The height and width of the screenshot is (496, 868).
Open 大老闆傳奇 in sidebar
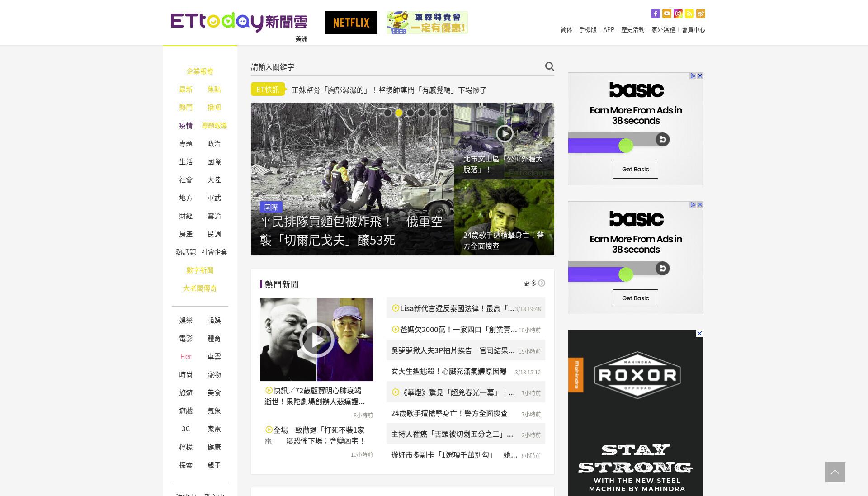tap(200, 288)
